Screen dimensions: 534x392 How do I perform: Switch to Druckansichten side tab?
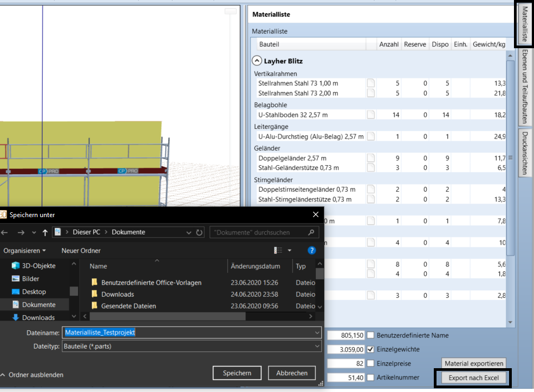click(x=525, y=153)
